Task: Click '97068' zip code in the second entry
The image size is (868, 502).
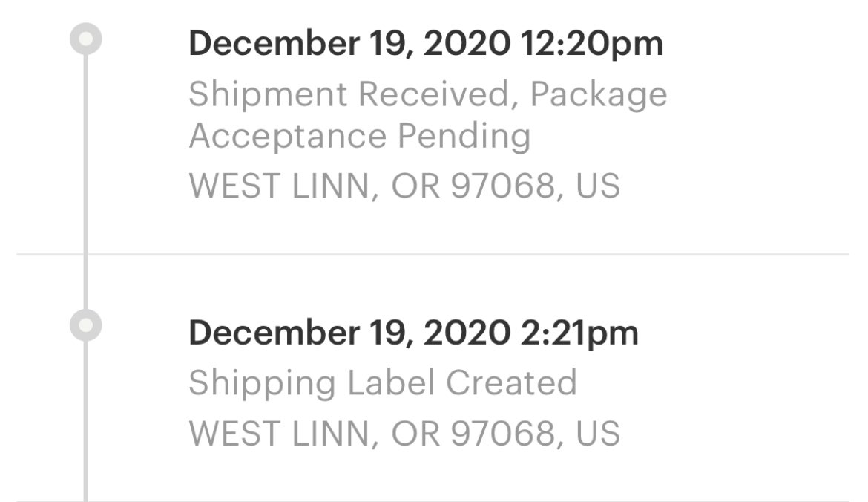Action: coord(502,432)
